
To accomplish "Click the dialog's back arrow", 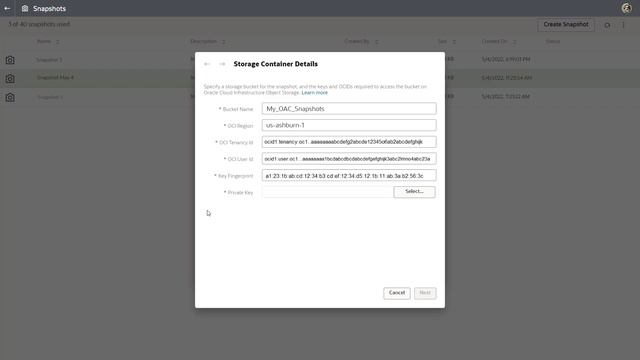I will pos(207,64).
